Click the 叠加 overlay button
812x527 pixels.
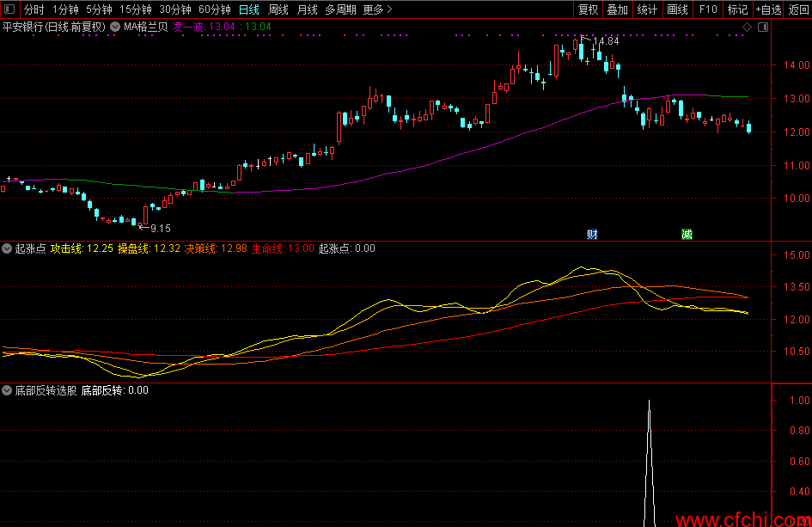coord(618,9)
